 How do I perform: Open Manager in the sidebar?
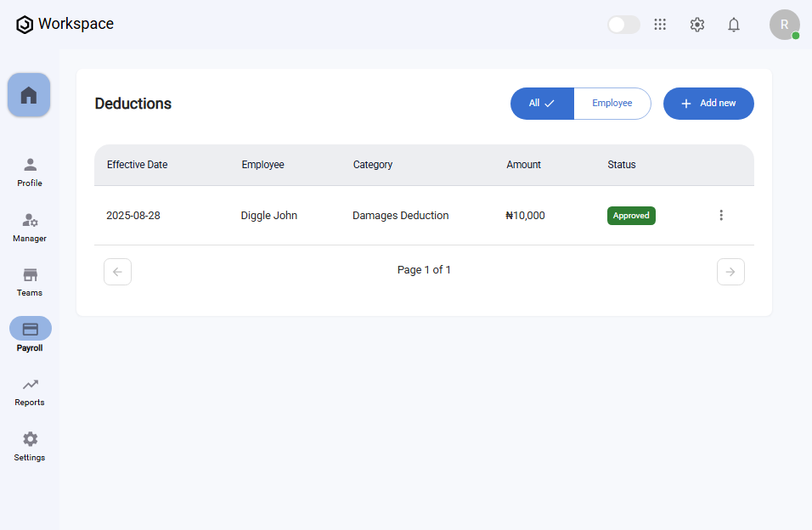[x=30, y=227]
